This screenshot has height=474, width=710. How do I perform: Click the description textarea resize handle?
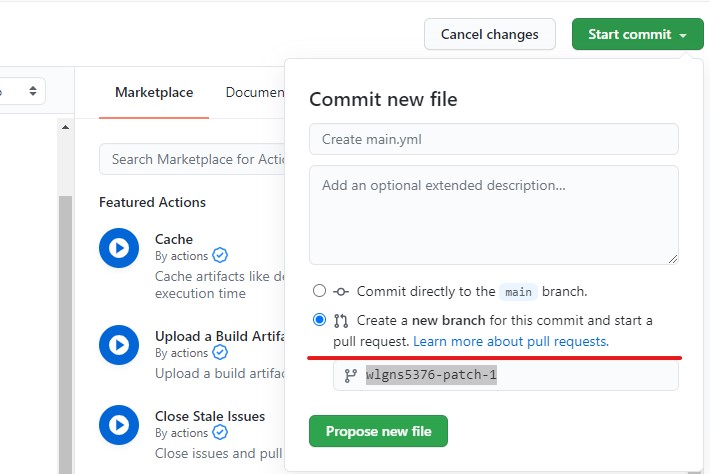(x=672, y=259)
